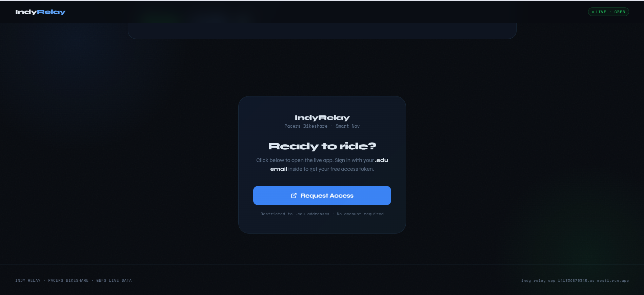Click the partially visible card below the header

322,31
